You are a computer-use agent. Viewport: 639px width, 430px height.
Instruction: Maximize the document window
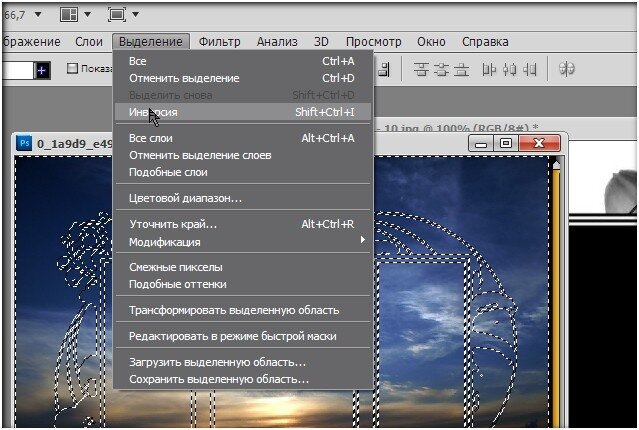[x=506, y=143]
